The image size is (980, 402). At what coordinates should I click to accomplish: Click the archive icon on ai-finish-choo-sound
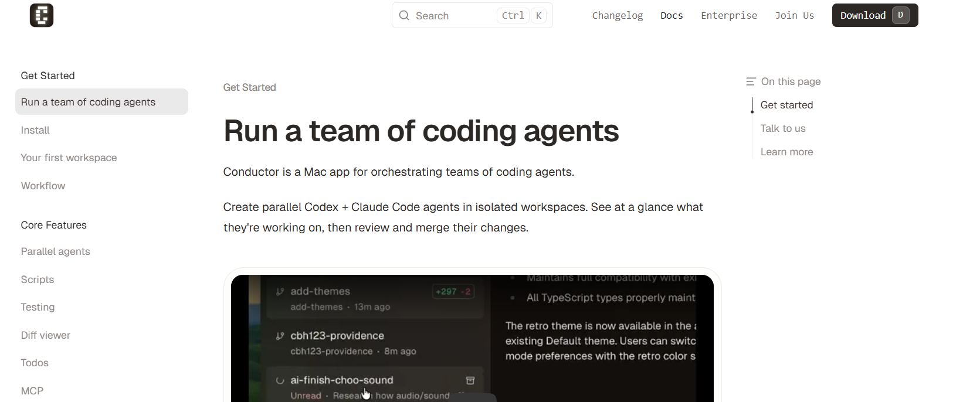(x=470, y=380)
